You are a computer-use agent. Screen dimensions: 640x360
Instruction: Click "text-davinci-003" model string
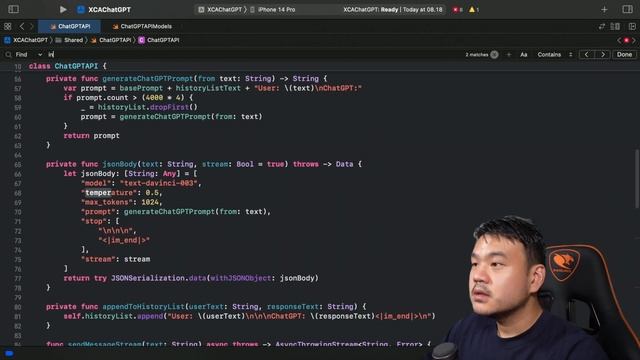pos(159,183)
